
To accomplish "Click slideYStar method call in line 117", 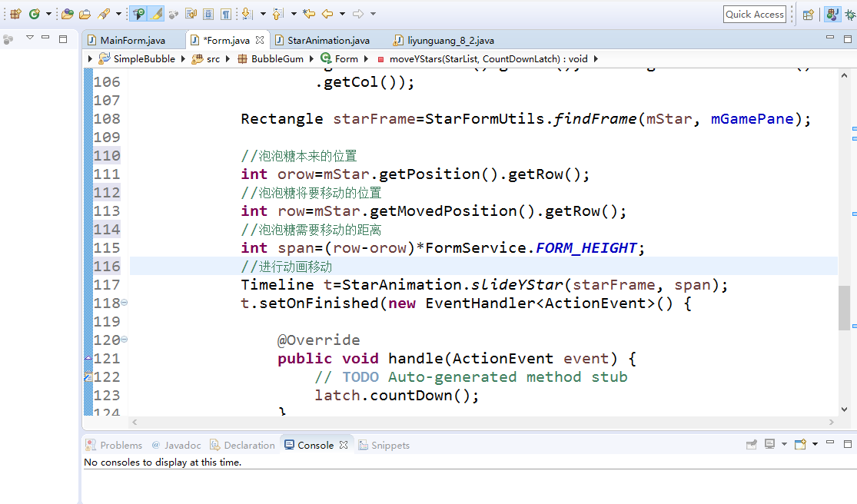I will pyautogui.click(x=517, y=285).
